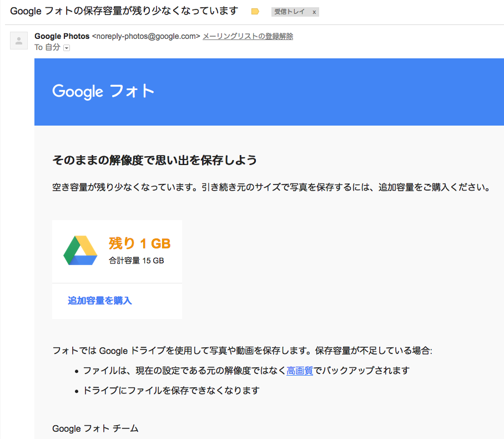Click the そのままの解像度 heading

[155, 160]
